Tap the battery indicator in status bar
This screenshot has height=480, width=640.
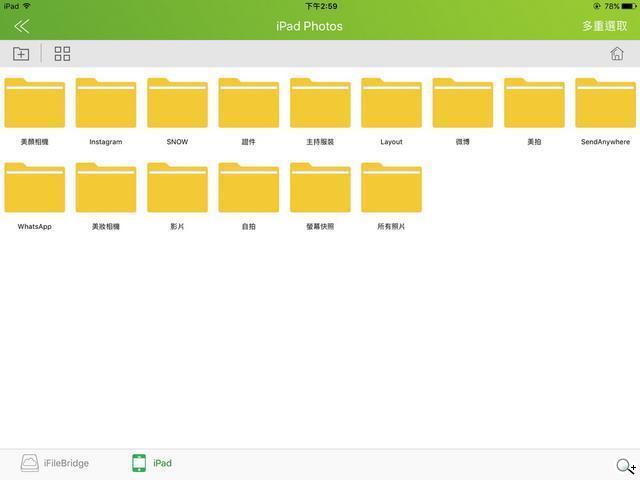point(629,6)
